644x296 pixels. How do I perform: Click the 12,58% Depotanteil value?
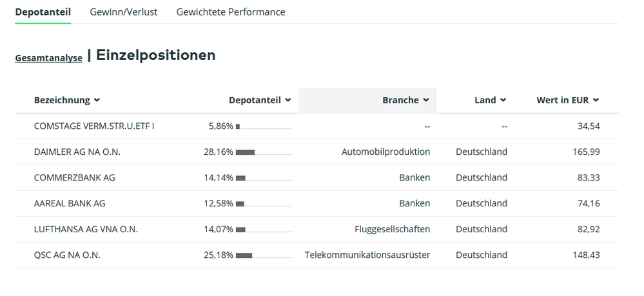pyautogui.click(x=219, y=204)
